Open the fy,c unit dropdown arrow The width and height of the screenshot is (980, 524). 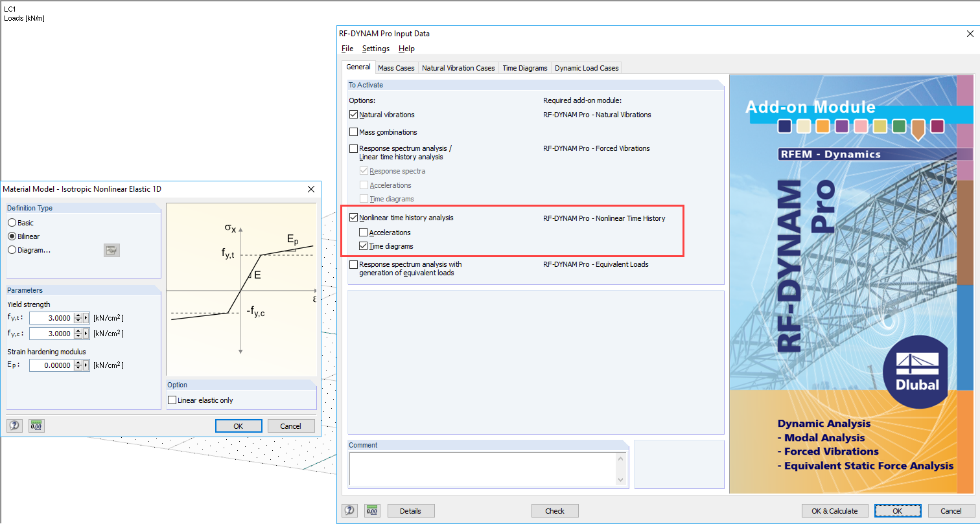(x=86, y=333)
